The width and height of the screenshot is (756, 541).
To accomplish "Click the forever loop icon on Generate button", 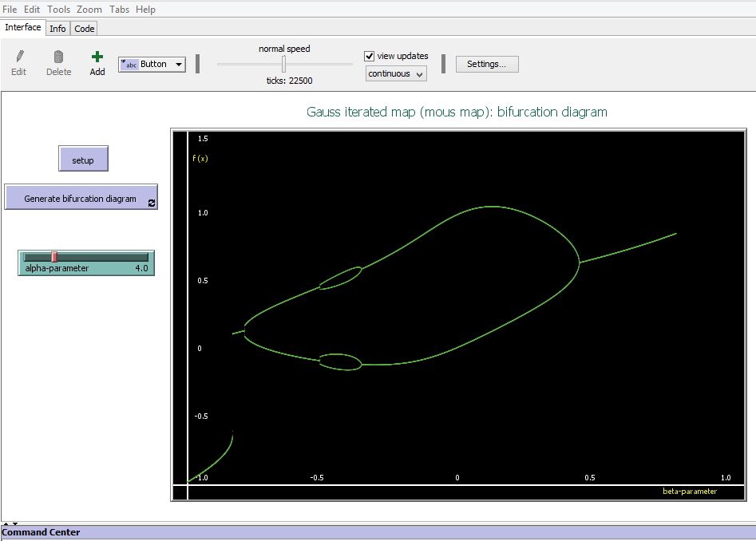I will pyautogui.click(x=152, y=203).
